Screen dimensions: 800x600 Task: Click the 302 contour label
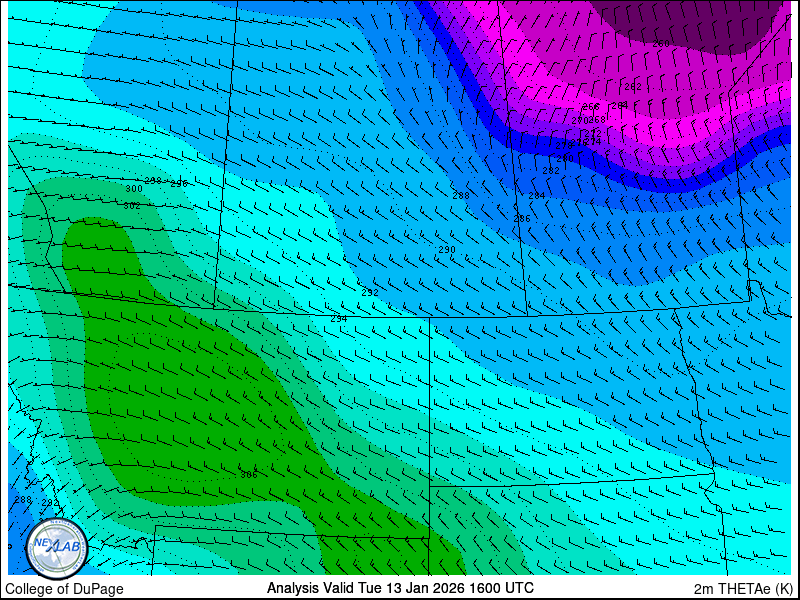point(132,206)
